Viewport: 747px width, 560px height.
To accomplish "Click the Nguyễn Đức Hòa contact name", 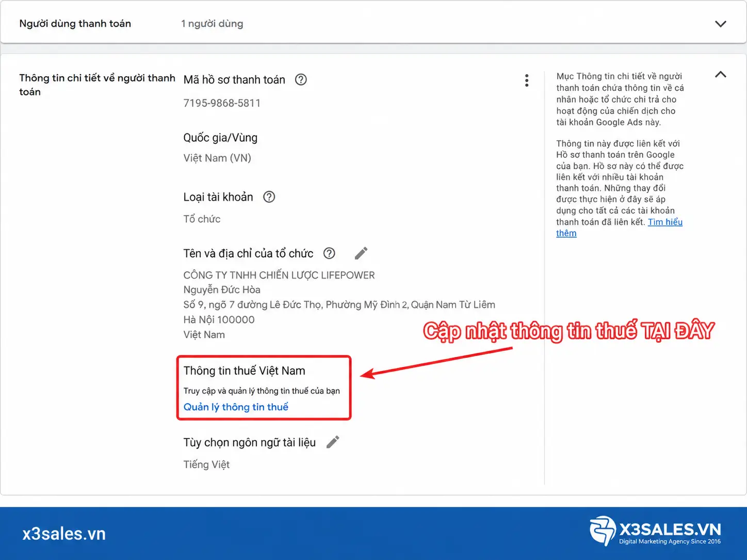I will [222, 290].
